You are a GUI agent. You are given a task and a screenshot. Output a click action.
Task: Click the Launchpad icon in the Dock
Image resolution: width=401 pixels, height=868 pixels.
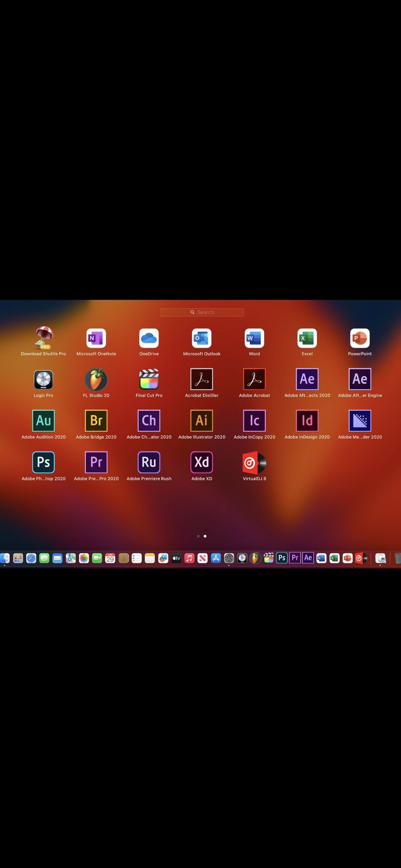click(18, 558)
